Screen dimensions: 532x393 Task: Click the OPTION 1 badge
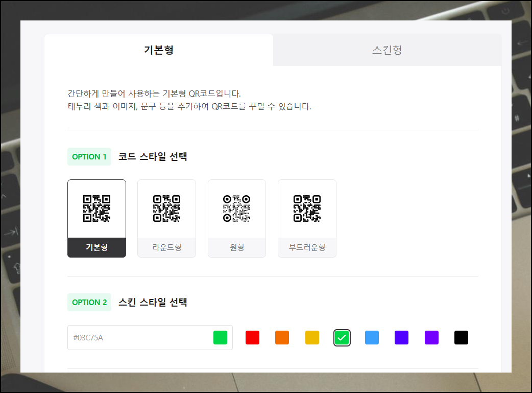(x=89, y=156)
